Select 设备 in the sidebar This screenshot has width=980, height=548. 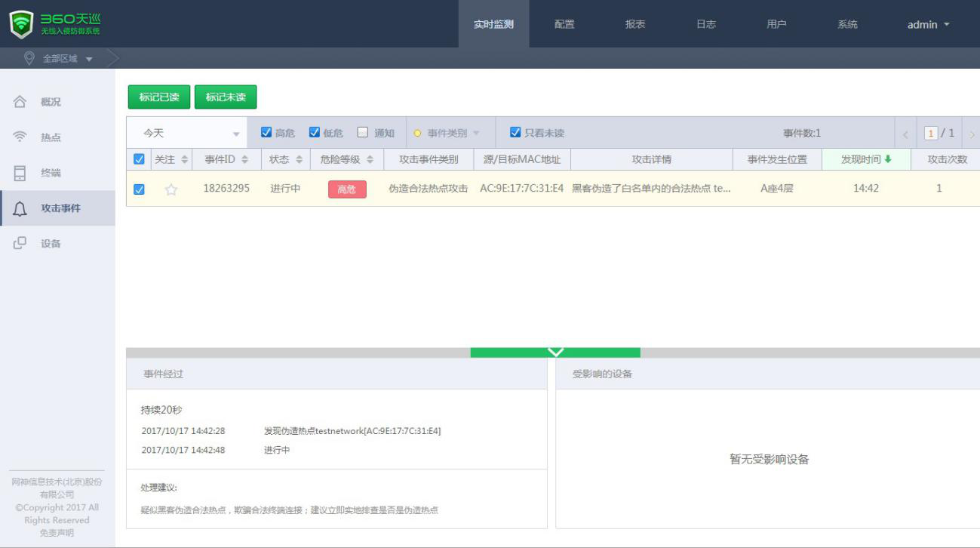pyautogui.click(x=57, y=244)
